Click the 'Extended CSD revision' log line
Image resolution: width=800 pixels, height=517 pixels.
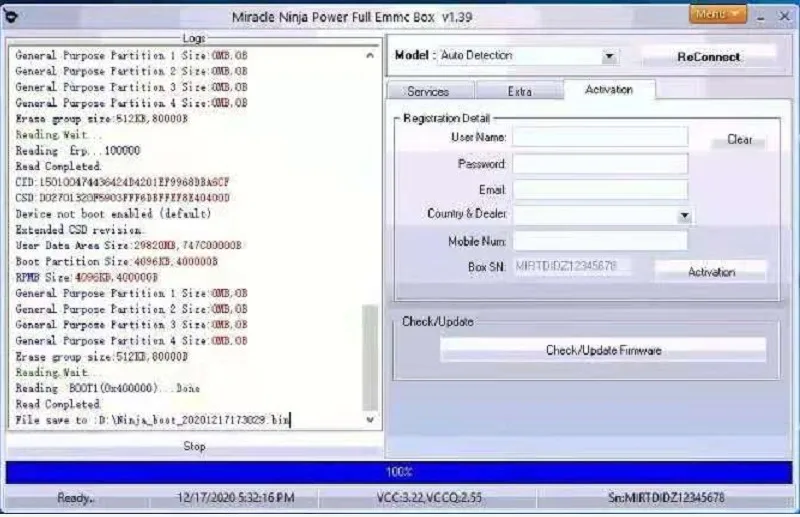point(79,230)
